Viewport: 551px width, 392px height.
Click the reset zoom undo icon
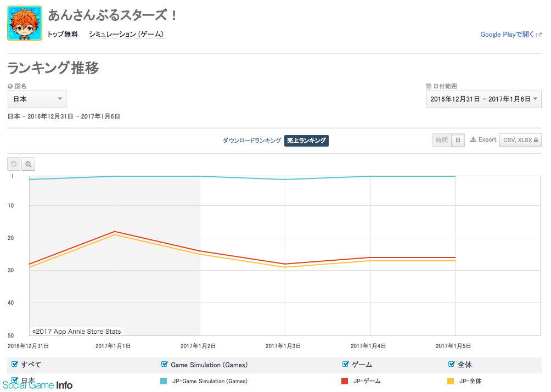click(x=14, y=164)
